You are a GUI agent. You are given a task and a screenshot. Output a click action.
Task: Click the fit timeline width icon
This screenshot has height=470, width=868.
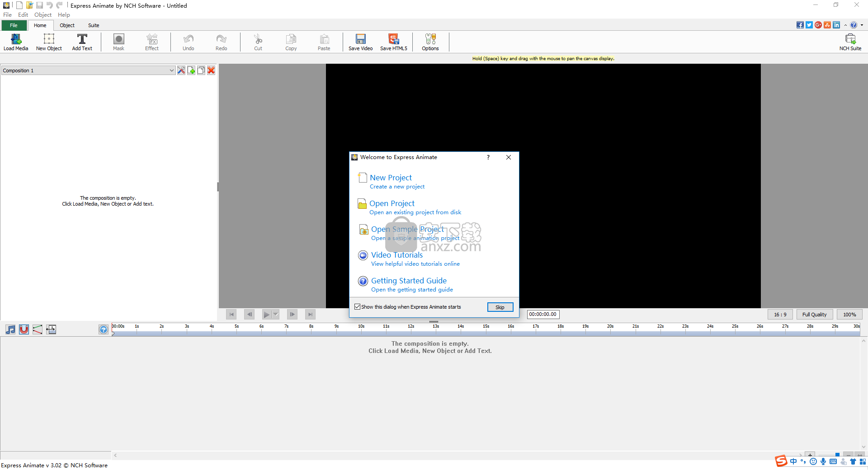51,329
